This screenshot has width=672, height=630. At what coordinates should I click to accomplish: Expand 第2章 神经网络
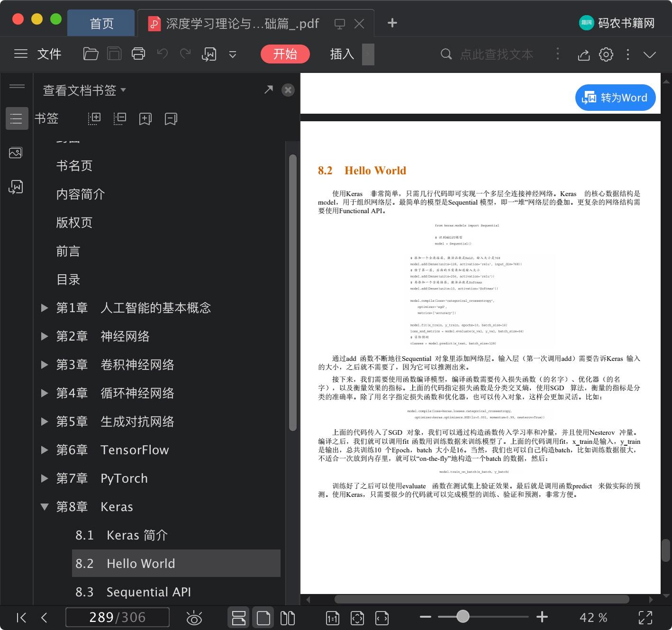pos(45,336)
